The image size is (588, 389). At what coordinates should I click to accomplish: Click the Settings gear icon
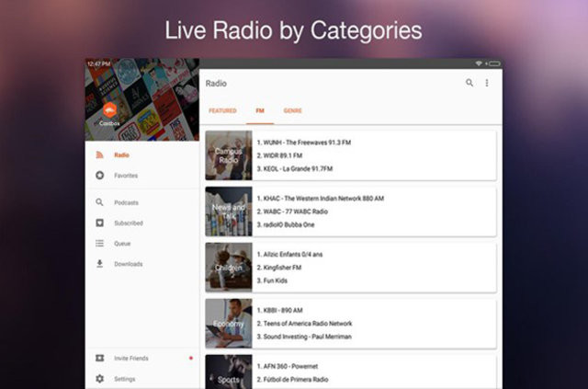(99, 379)
